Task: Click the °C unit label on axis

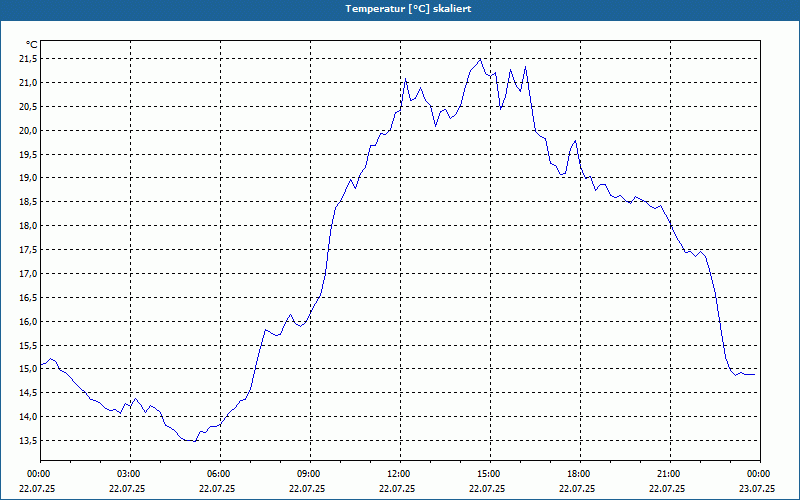Action: pyautogui.click(x=32, y=45)
